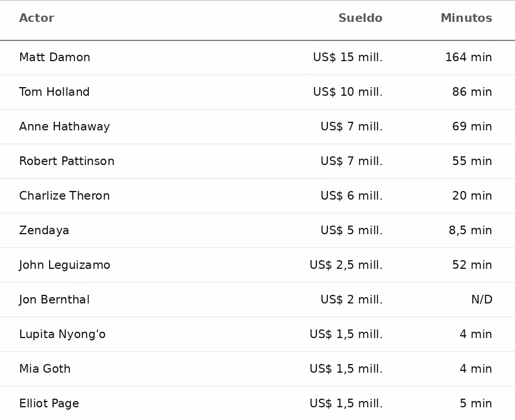Select Lupita Nyong'o in the list

[x=62, y=335]
